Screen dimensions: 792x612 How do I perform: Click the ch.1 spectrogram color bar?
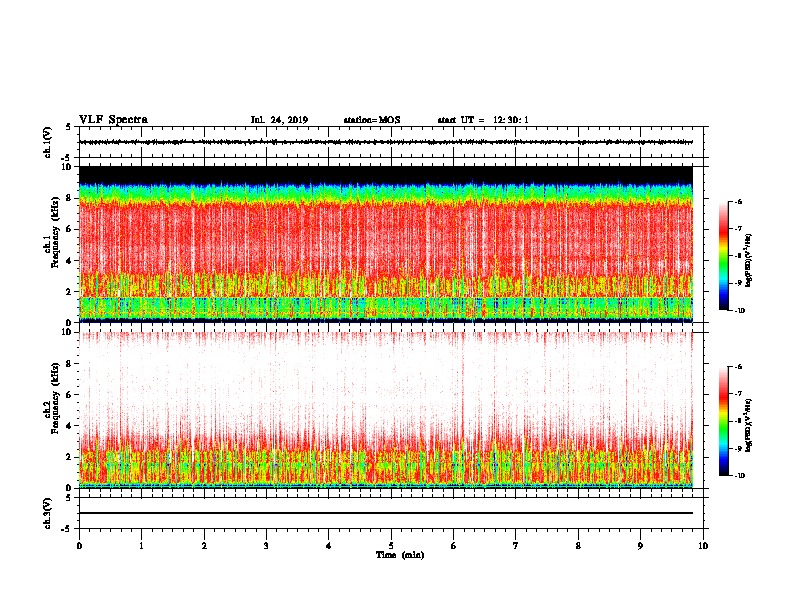click(724, 256)
